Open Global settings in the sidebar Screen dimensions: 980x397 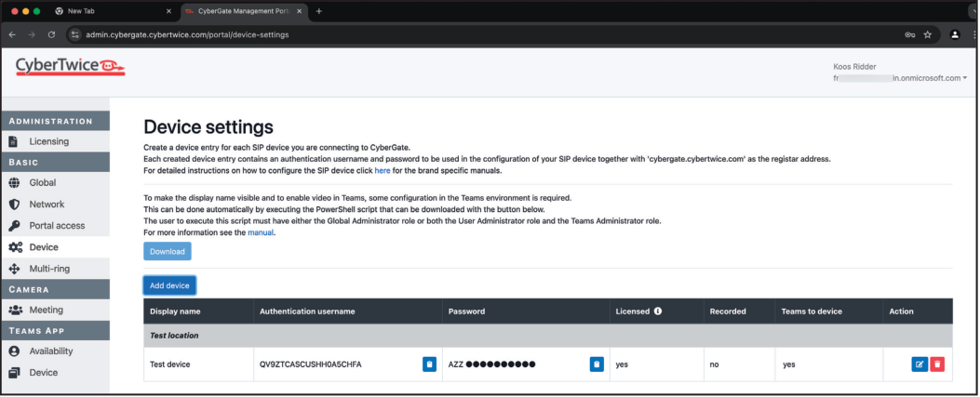[x=55, y=183]
